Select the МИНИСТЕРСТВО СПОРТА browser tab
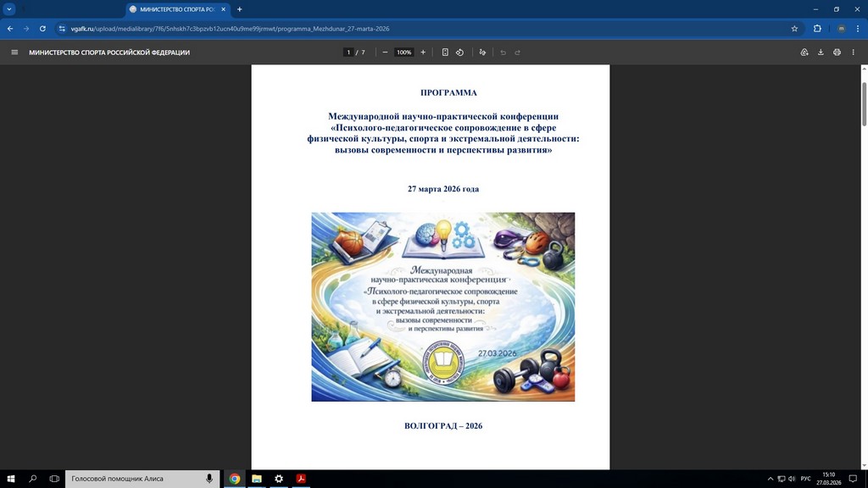The width and height of the screenshot is (868, 488). pos(175,9)
